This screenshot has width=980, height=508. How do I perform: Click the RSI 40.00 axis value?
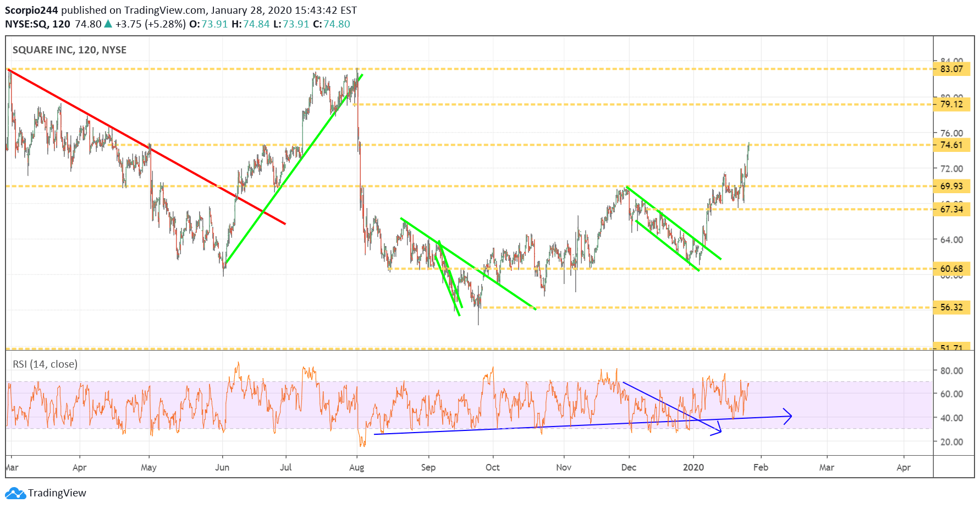pos(951,418)
